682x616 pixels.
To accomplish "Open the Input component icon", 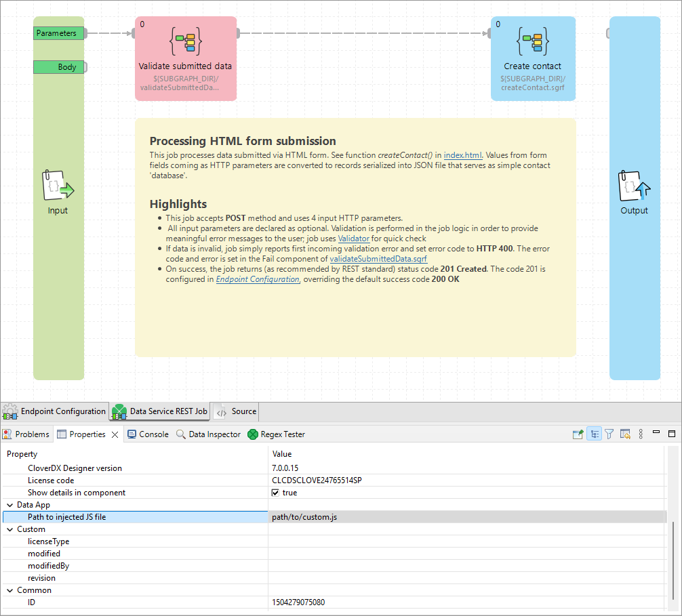I will 58,185.
